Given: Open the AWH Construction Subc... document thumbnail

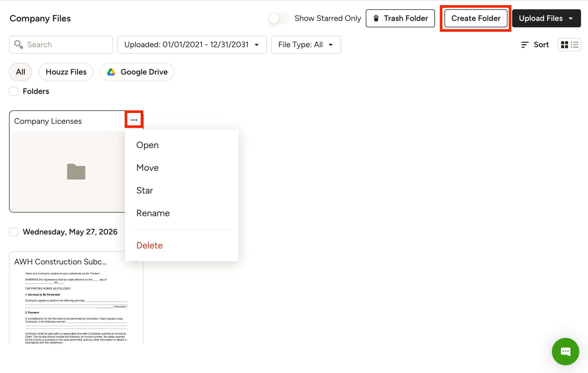Looking at the screenshot, I should click(x=76, y=307).
